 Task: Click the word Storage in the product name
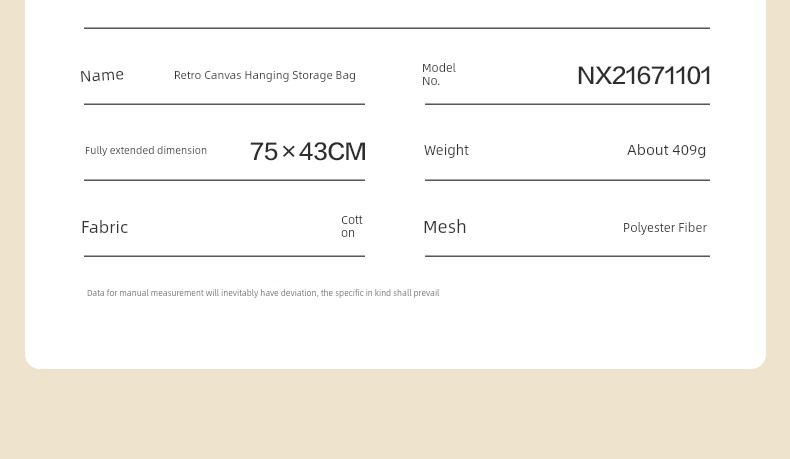[312, 76]
